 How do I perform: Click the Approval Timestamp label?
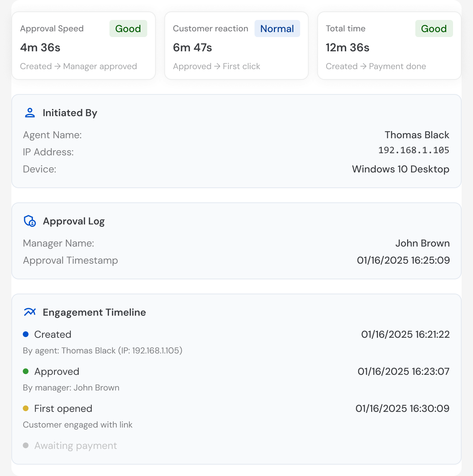coord(71,260)
